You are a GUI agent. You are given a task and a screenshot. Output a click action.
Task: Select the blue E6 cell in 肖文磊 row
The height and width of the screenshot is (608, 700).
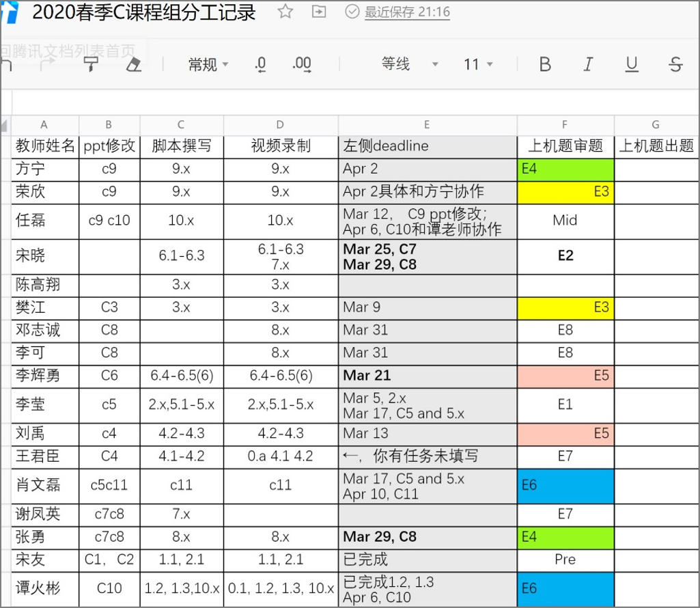pyautogui.click(x=565, y=486)
